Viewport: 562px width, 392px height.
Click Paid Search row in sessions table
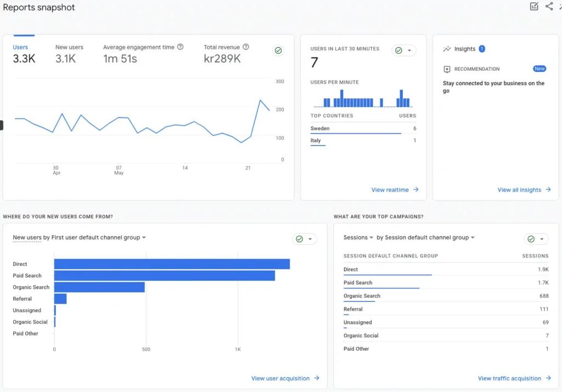pos(446,283)
